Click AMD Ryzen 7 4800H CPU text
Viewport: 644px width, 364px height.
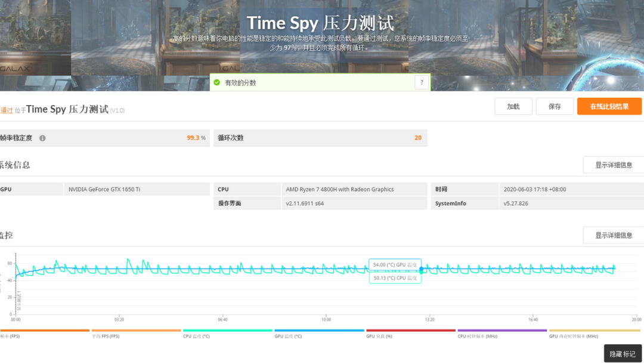tap(340, 189)
